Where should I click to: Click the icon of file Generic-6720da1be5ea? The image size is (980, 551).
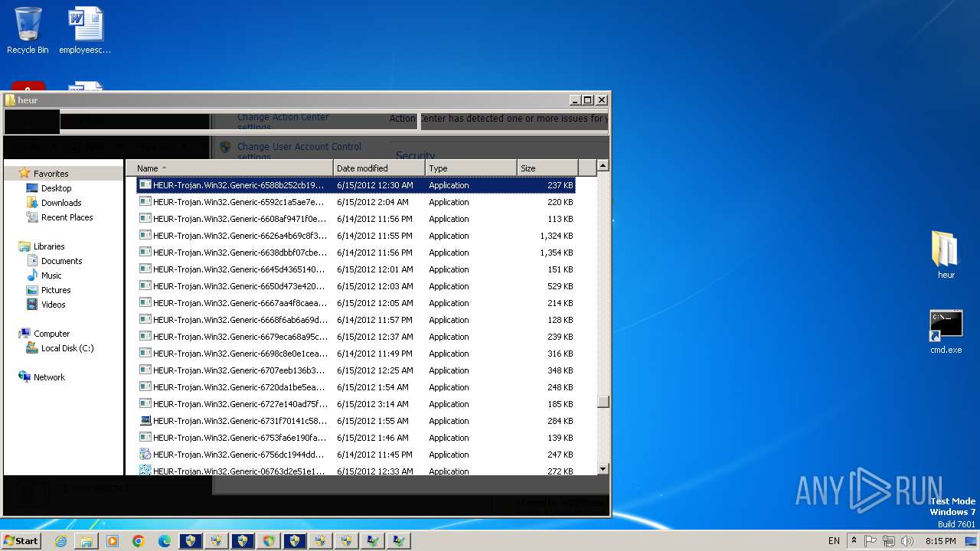[145, 387]
